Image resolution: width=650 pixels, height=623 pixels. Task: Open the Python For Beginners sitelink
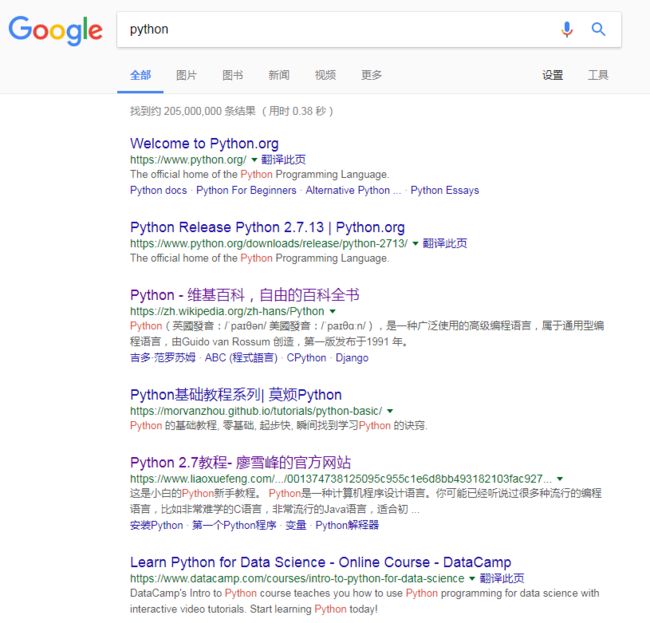246,190
